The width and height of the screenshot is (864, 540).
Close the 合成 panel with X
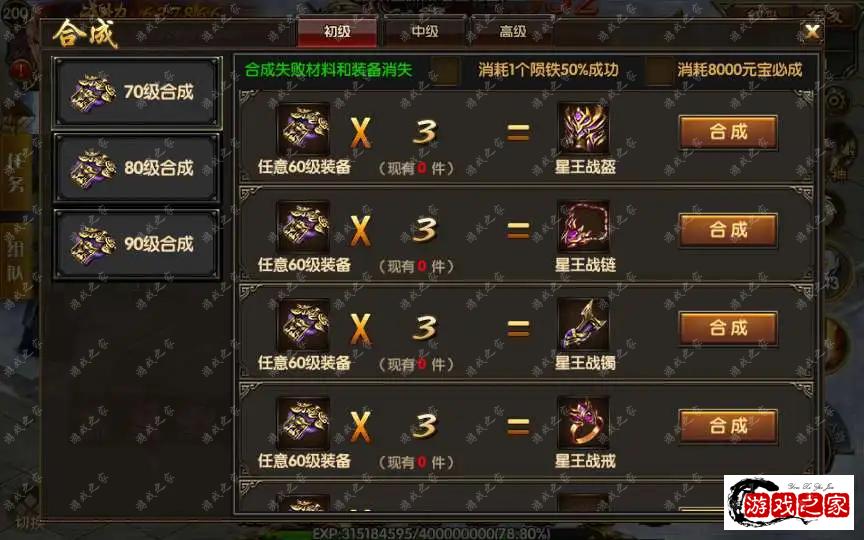(x=812, y=31)
